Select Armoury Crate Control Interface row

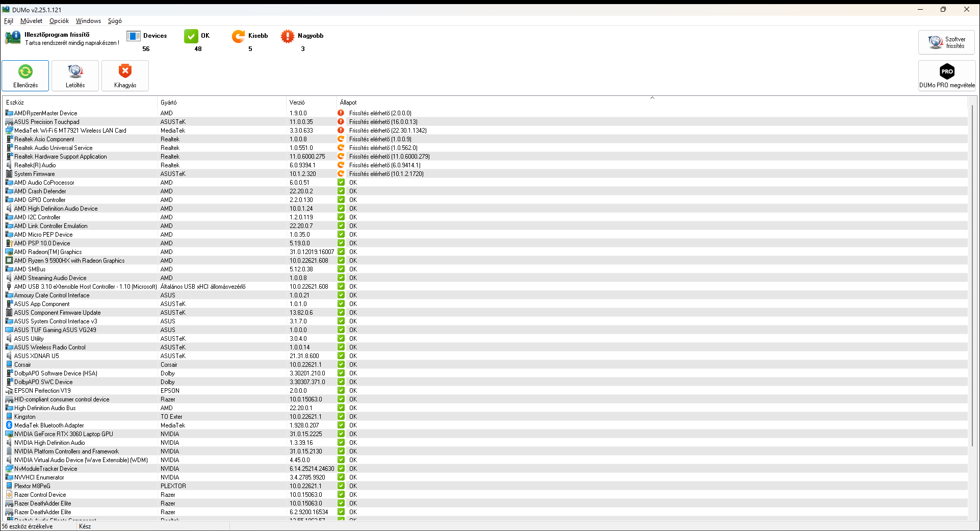[x=485, y=295]
